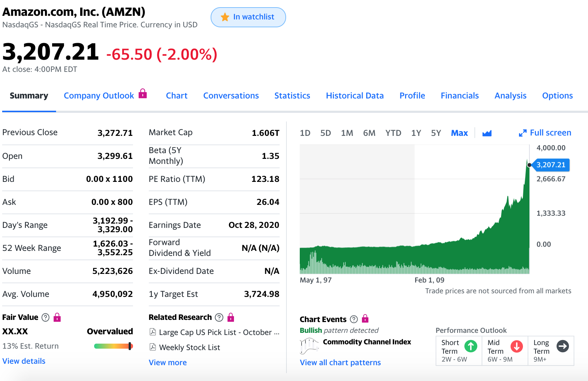Click the Fair Value gradient valuation bar
Screen dimensions: 588x381
click(x=114, y=346)
